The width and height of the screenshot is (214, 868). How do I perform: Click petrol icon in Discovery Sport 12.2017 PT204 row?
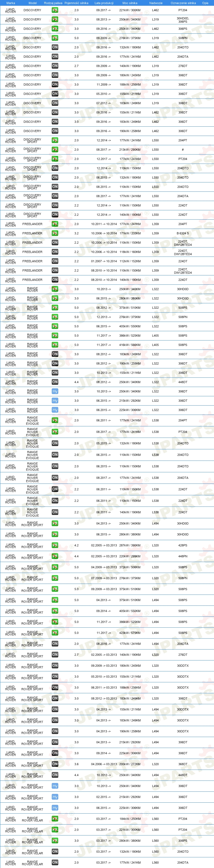[55, 159]
